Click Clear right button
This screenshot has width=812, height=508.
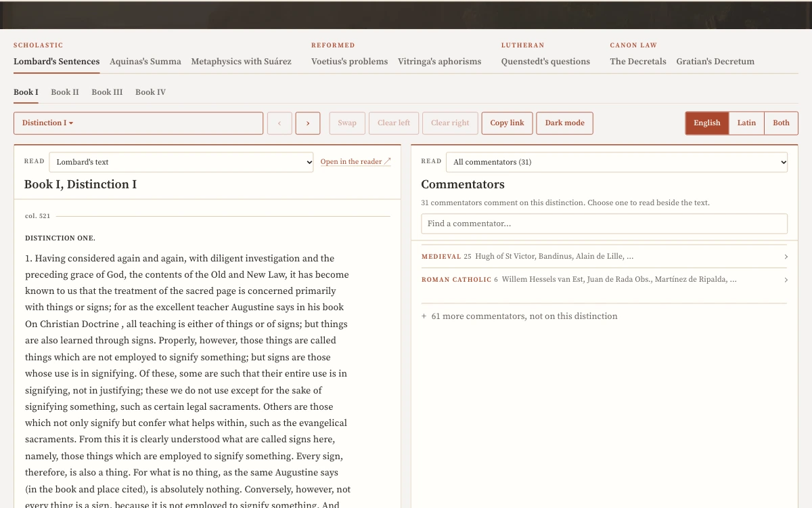coord(450,123)
